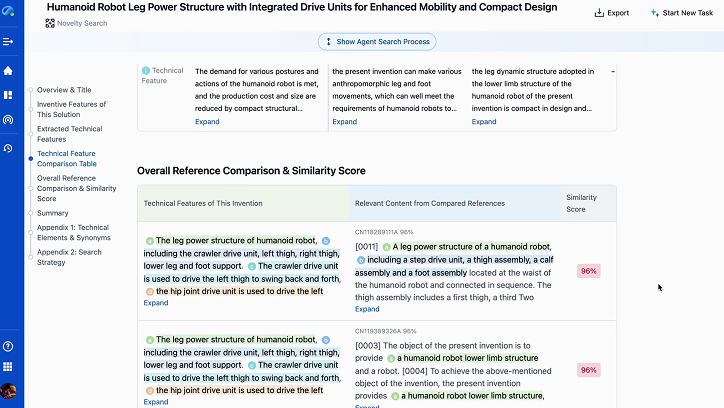This screenshot has width=724, height=408.
Task: Click the 'Overall Reference Comparison & Similarity Score' heading
Action: pyautogui.click(x=251, y=171)
